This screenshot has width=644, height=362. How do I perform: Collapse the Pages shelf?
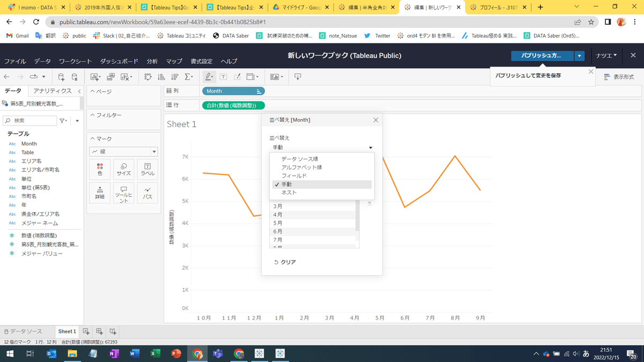coord(92,92)
